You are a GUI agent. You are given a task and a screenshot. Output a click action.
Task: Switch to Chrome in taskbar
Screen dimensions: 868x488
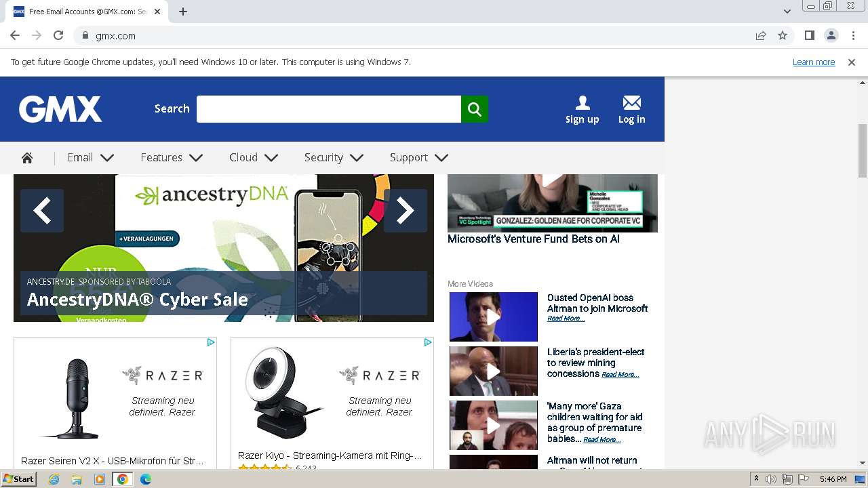[123, 479]
